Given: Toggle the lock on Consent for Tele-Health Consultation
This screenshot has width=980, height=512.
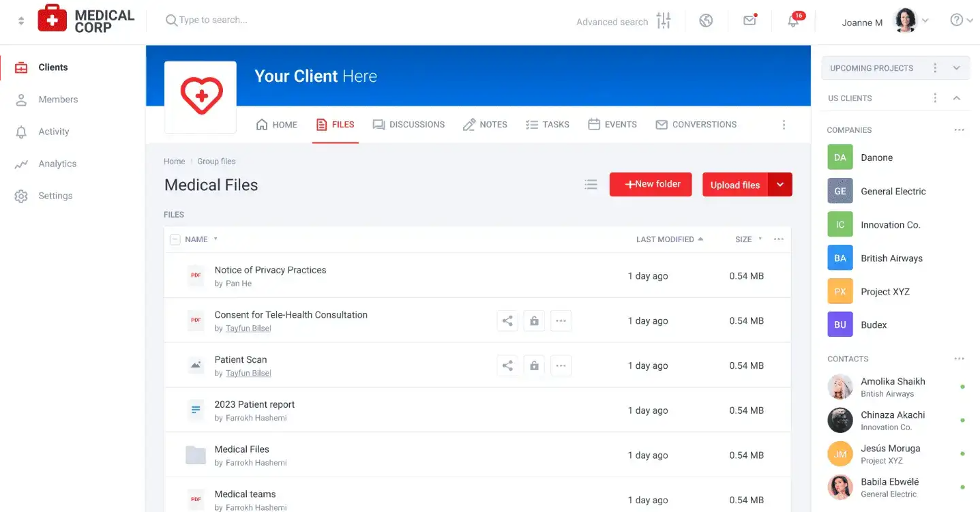Looking at the screenshot, I should (x=534, y=320).
